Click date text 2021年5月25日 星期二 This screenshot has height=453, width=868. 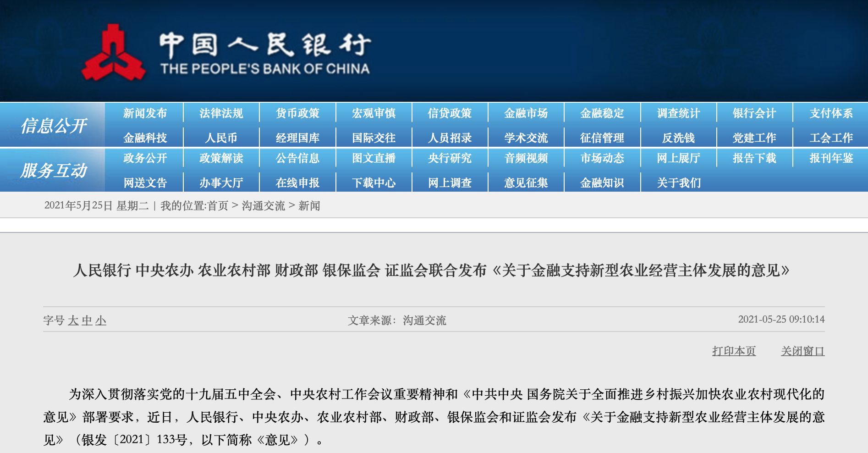click(97, 205)
